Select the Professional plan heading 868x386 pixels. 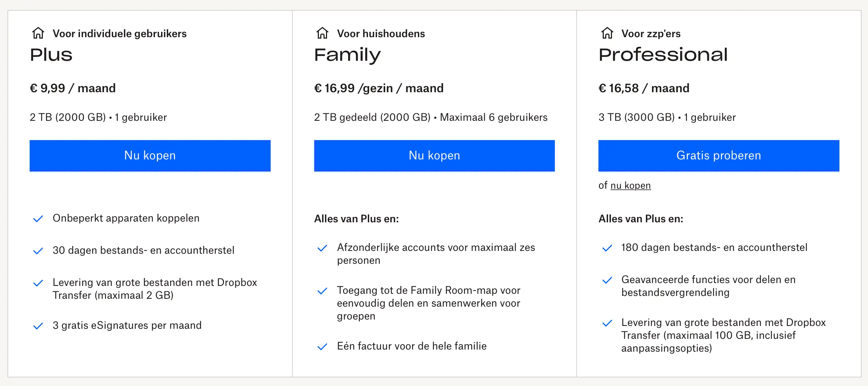(663, 55)
